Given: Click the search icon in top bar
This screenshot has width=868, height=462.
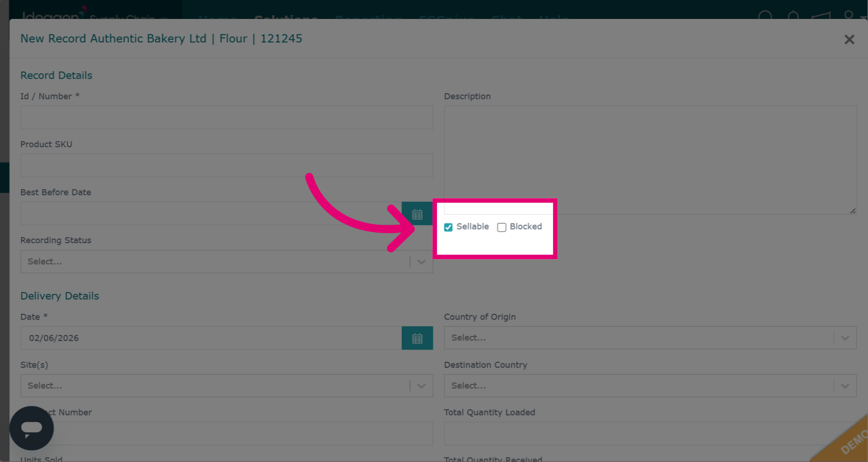Looking at the screenshot, I should click(765, 17).
